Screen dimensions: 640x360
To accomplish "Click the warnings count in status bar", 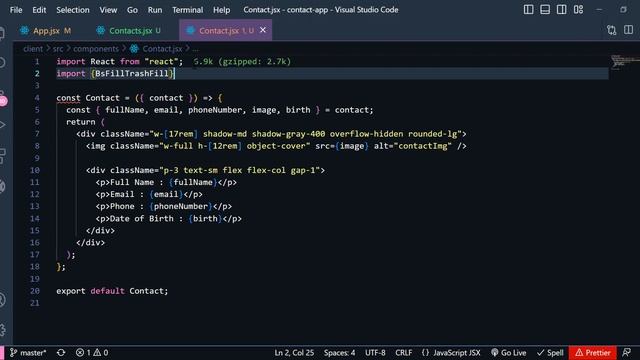I will tap(101, 353).
